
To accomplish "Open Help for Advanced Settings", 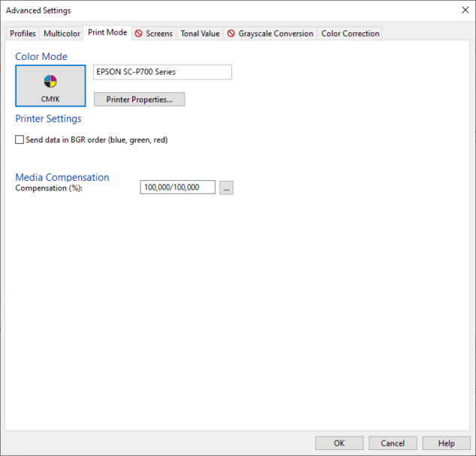I will (446, 442).
